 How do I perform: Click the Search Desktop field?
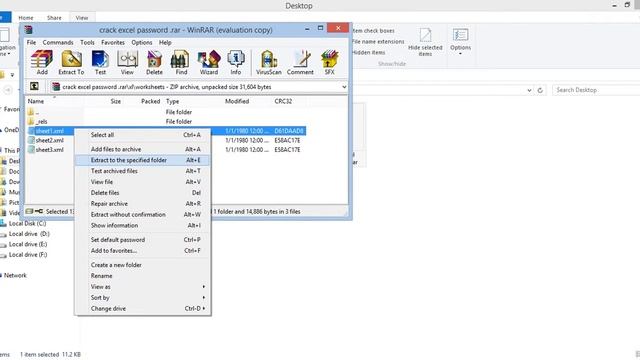point(596,90)
